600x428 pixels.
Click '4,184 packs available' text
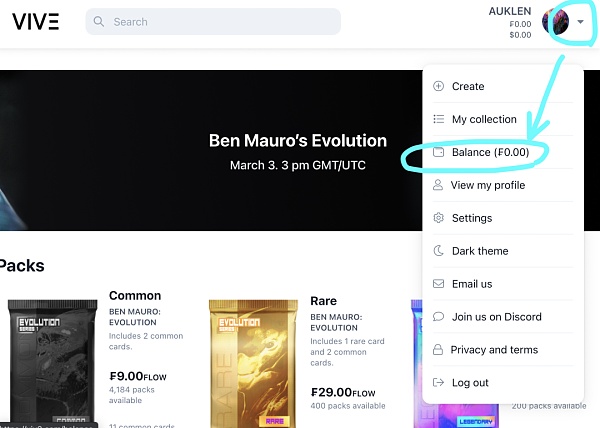(x=132, y=395)
